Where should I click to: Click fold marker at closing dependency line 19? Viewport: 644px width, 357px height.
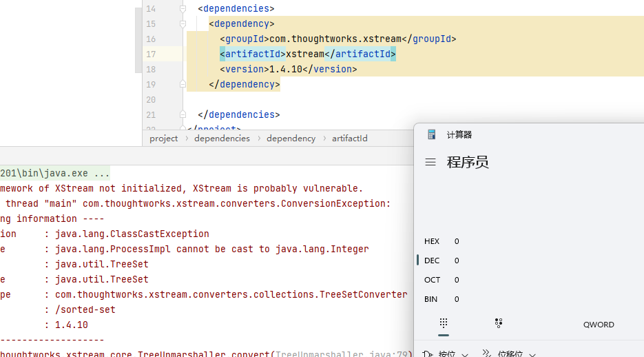click(183, 85)
